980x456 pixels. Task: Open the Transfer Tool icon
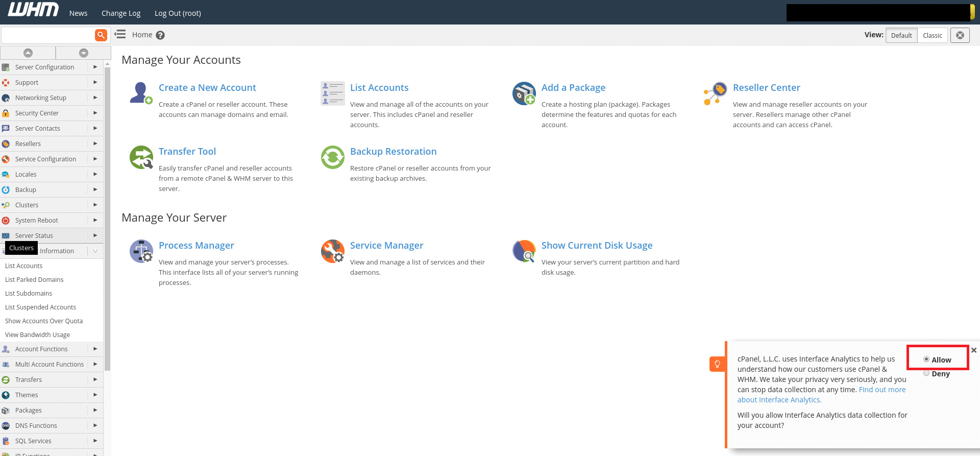[141, 157]
